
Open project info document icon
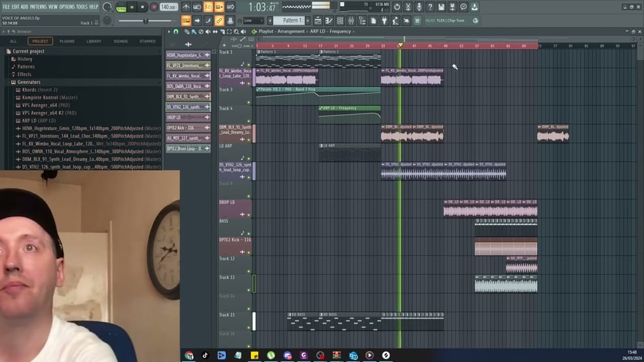pos(373,20)
